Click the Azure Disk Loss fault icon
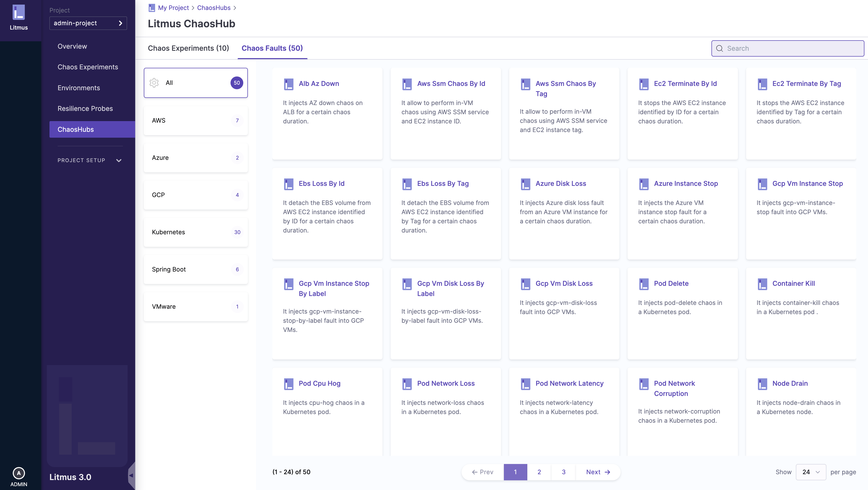The height and width of the screenshot is (490, 868). tap(525, 184)
